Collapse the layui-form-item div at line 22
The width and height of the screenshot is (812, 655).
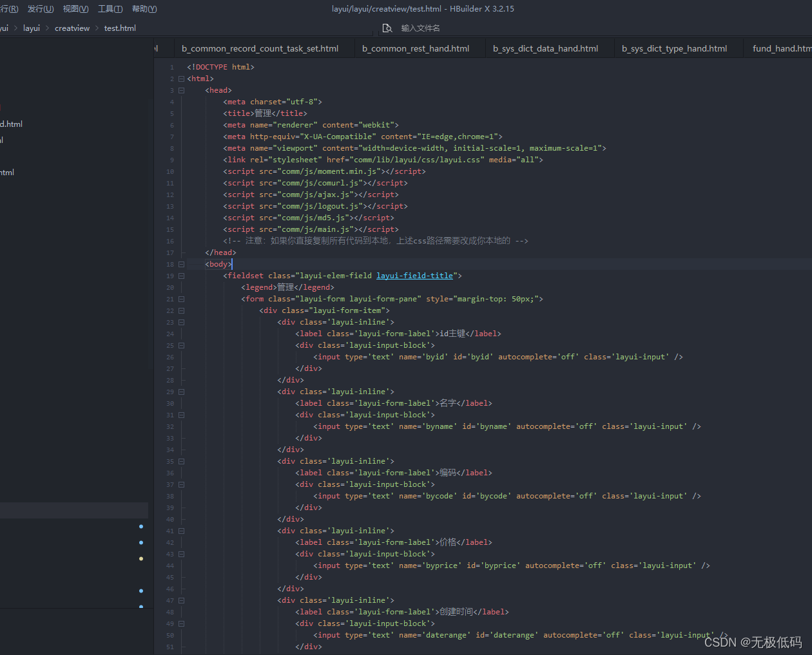[181, 310]
